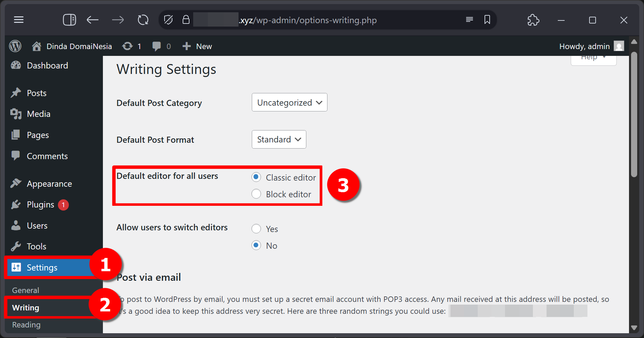Click the admin avatar icon
The image size is (644, 338).
[619, 46]
